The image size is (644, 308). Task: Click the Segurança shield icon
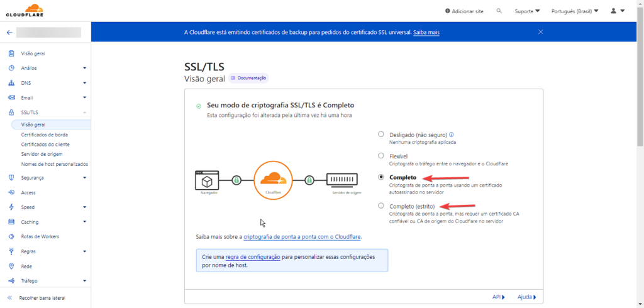[11, 178]
